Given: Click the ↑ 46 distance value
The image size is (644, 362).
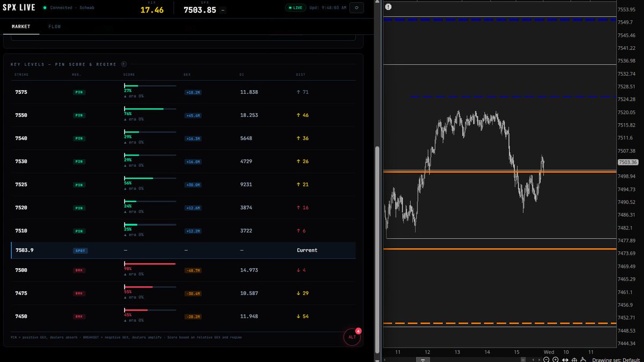Looking at the screenshot, I should click(x=302, y=115).
